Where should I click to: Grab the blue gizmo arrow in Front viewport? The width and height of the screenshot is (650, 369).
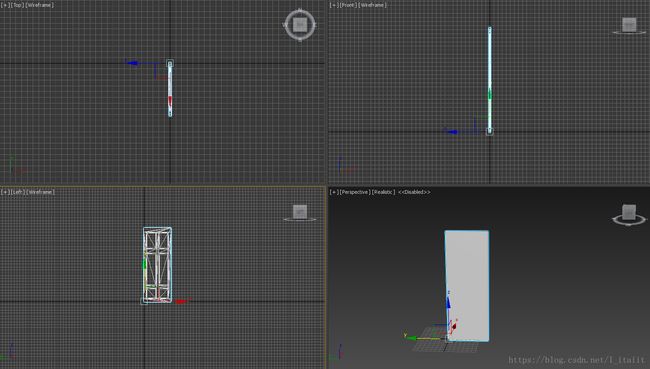(451, 132)
